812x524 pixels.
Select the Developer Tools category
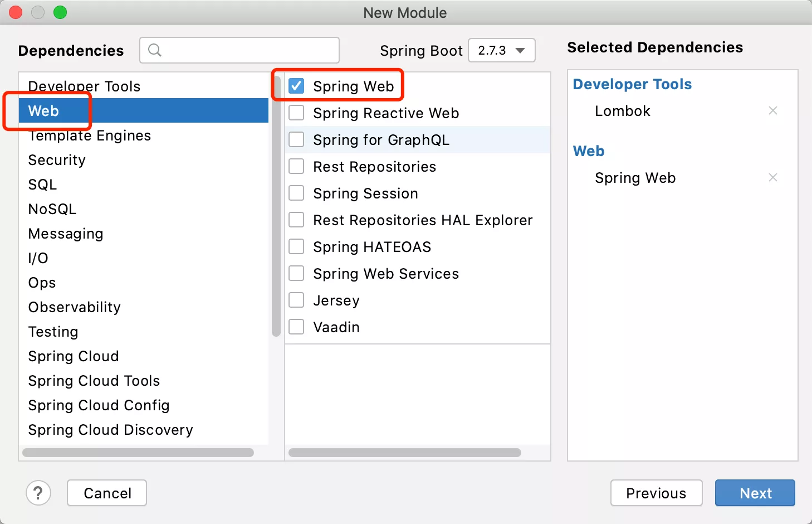(x=144, y=86)
